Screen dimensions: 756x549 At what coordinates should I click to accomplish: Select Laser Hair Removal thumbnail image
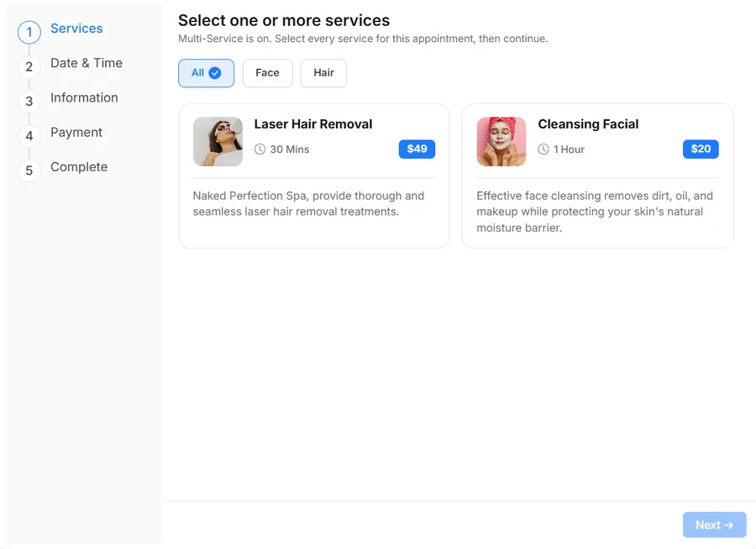(x=218, y=142)
